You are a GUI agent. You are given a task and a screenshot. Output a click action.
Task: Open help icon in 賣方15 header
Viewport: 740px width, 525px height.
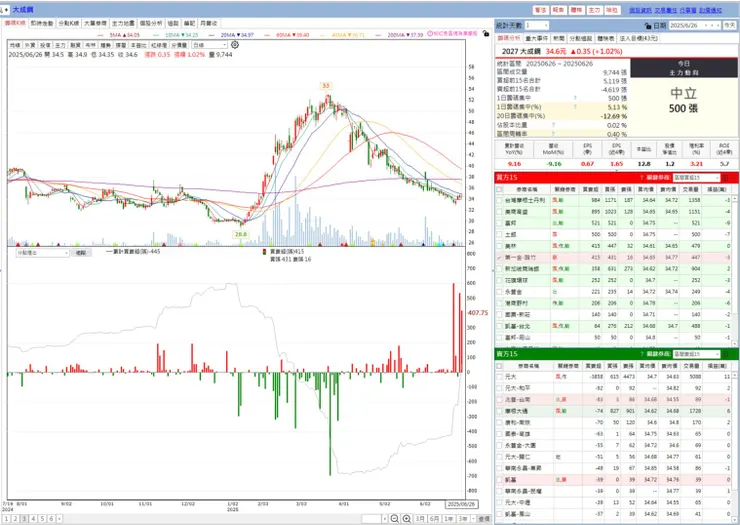click(642, 354)
